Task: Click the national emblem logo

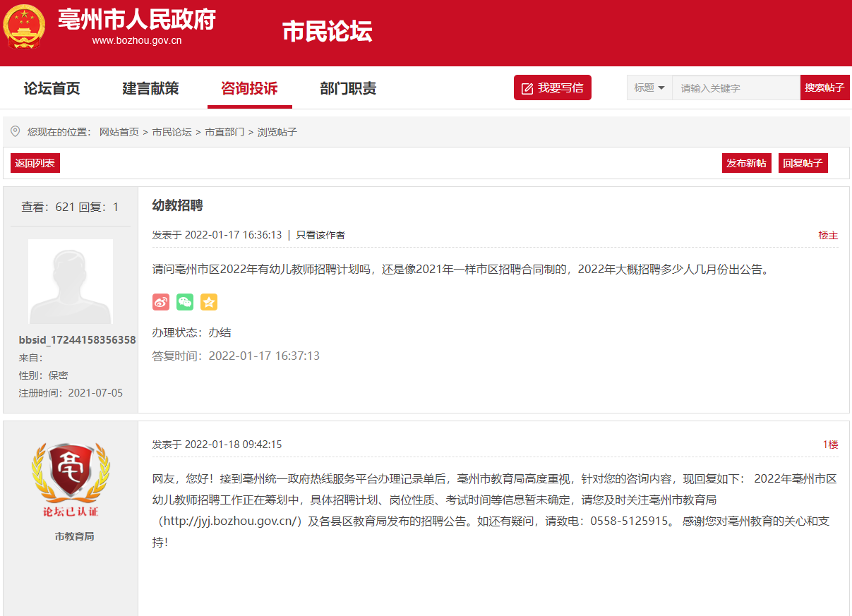Action: pyautogui.click(x=24, y=28)
